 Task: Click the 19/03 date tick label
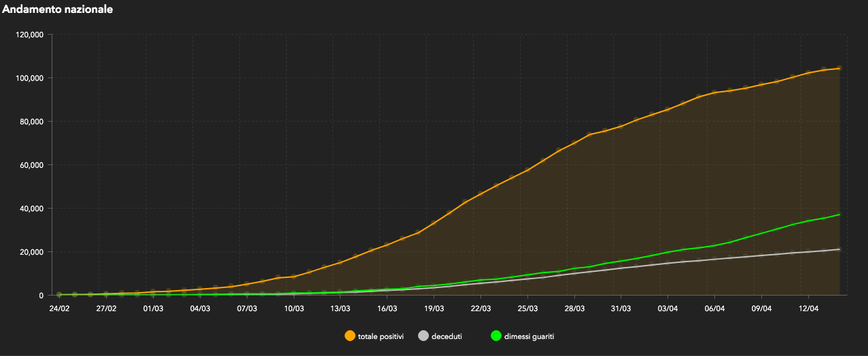(434, 308)
